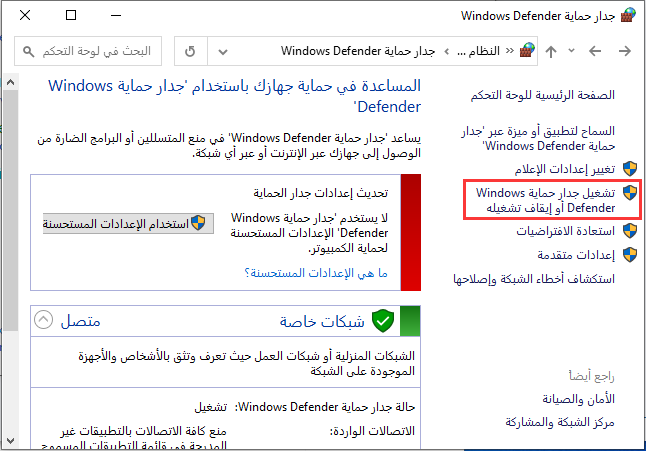Minimize the firewall window
Image resolution: width=646 pixels, height=451 pixels.
point(116,16)
